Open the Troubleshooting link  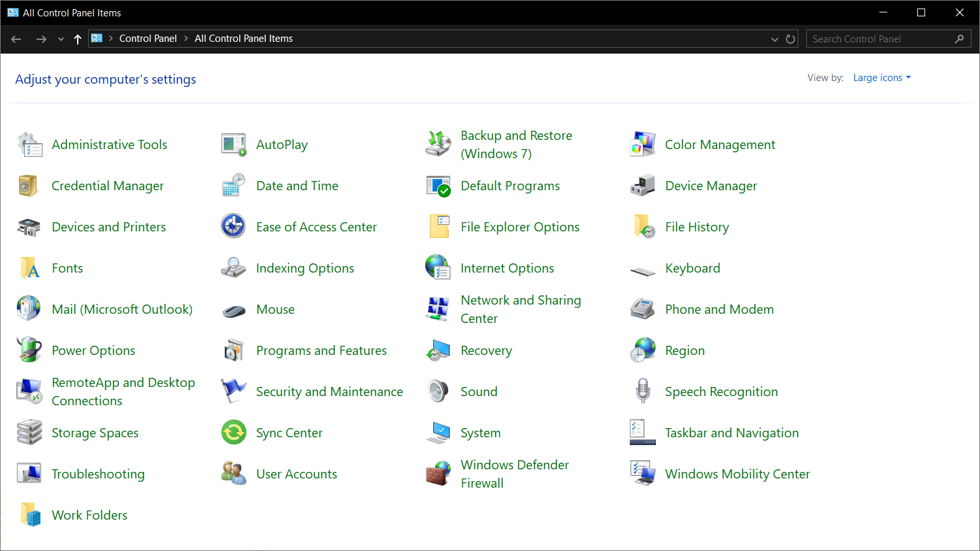pyautogui.click(x=98, y=474)
